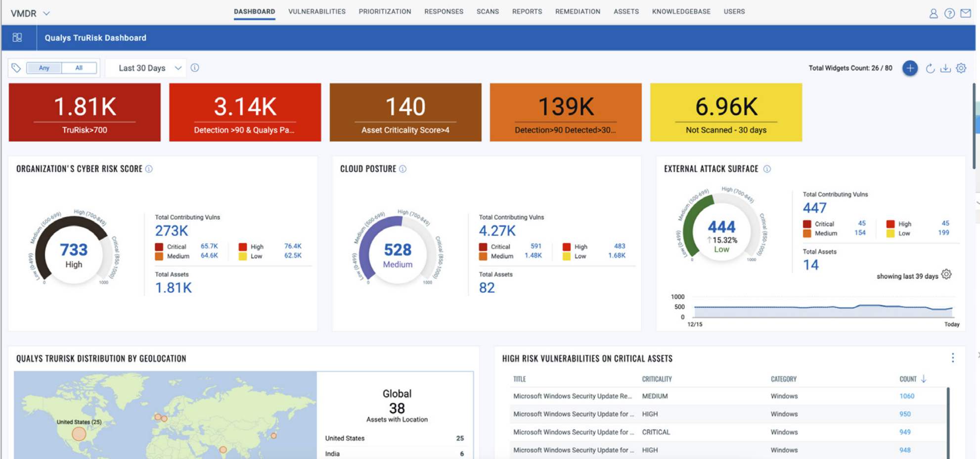Screen dimensions: 980x459
Task: Select the Any tag toggle
Action: (44, 68)
